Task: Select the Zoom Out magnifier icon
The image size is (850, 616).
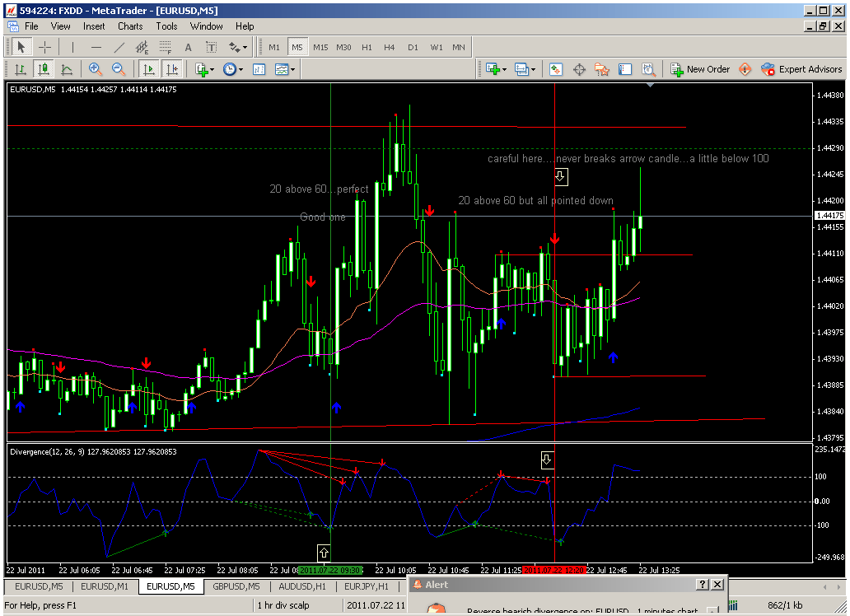Action: click(x=118, y=69)
